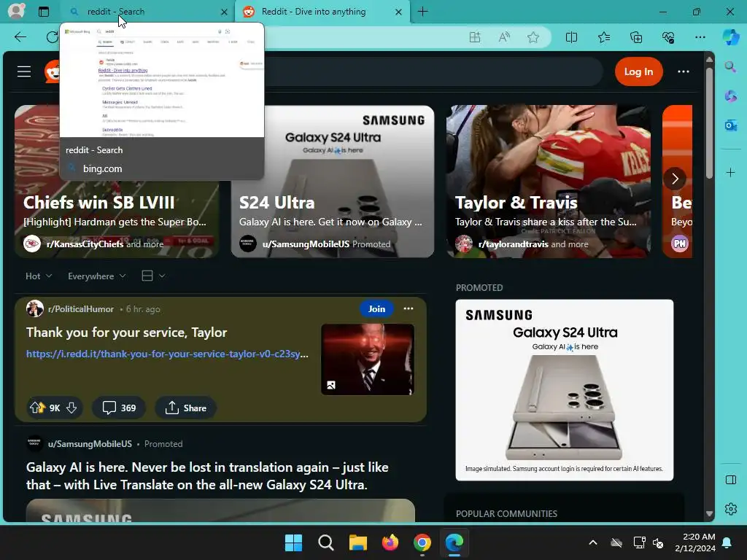Toggle the sidebar visibility icon
Image resolution: width=747 pixels, height=560 pixels.
(x=730, y=480)
